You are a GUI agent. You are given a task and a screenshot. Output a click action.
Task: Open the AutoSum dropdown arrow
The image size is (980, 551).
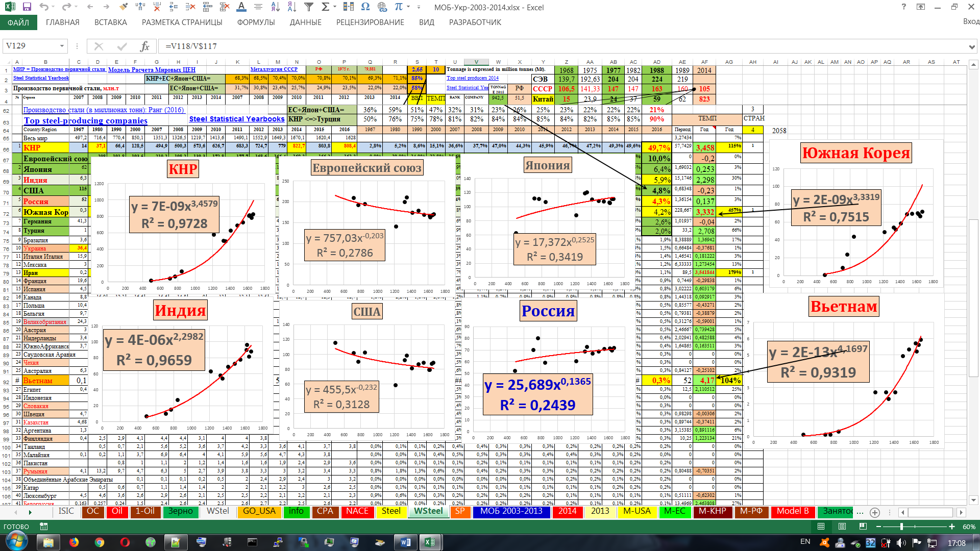335,7
